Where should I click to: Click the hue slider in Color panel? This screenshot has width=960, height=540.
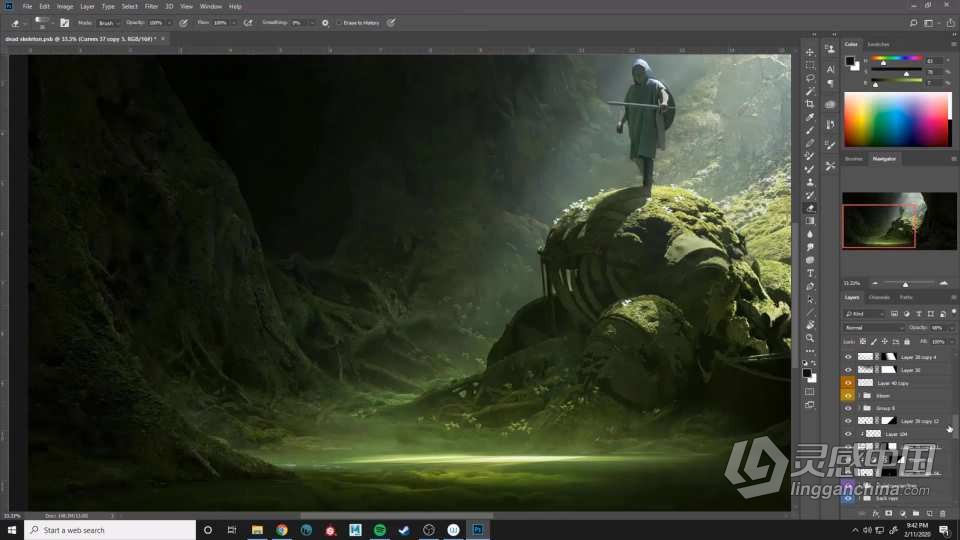pyautogui.click(x=896, y=59)
